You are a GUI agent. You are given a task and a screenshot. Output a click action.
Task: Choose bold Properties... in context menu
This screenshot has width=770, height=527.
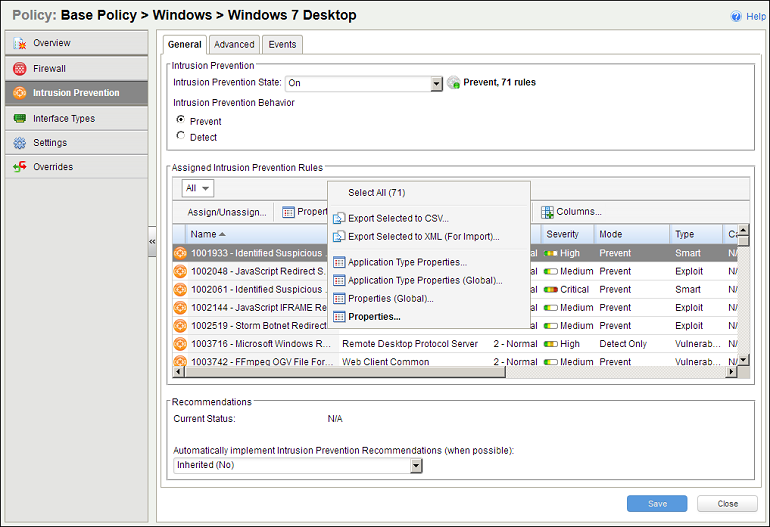click(x=374, y=317)
